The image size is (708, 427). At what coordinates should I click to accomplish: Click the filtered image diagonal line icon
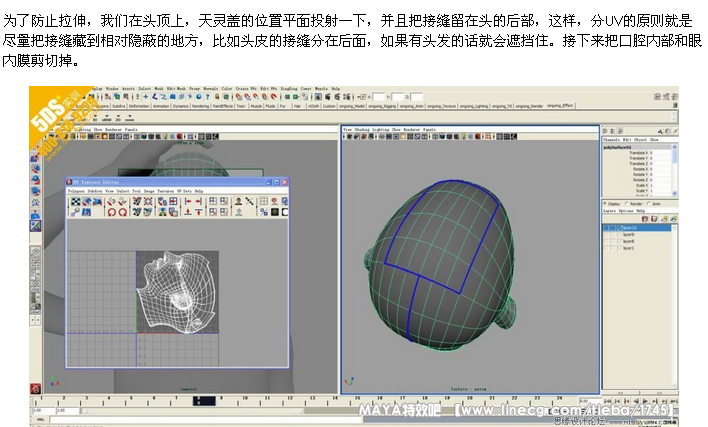[249, 201]
